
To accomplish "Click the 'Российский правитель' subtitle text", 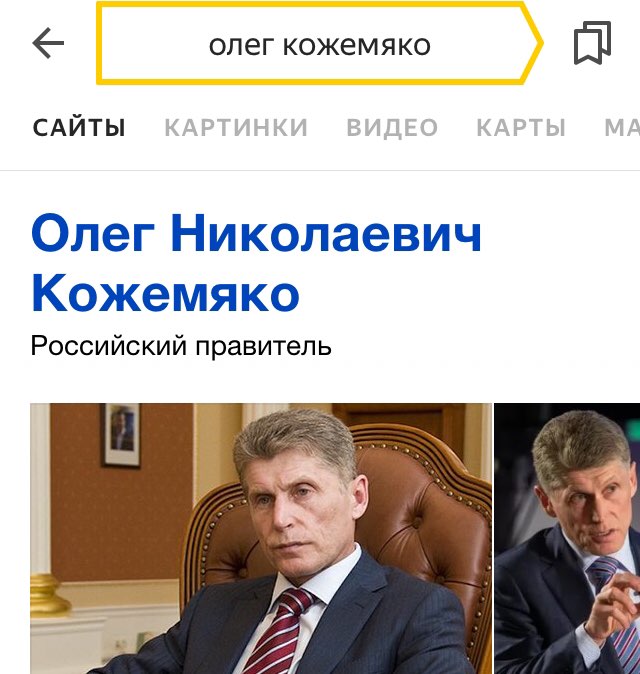I will (181, 346).
